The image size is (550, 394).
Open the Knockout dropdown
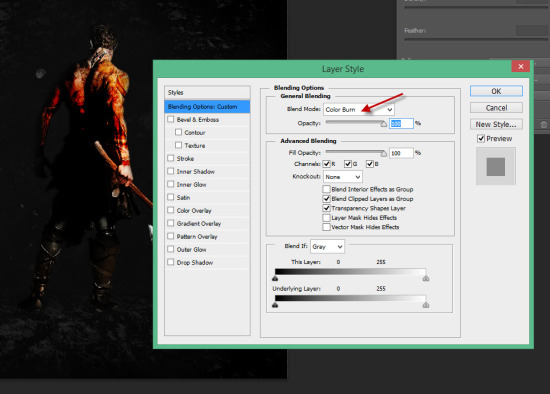[x=343, y=177]
